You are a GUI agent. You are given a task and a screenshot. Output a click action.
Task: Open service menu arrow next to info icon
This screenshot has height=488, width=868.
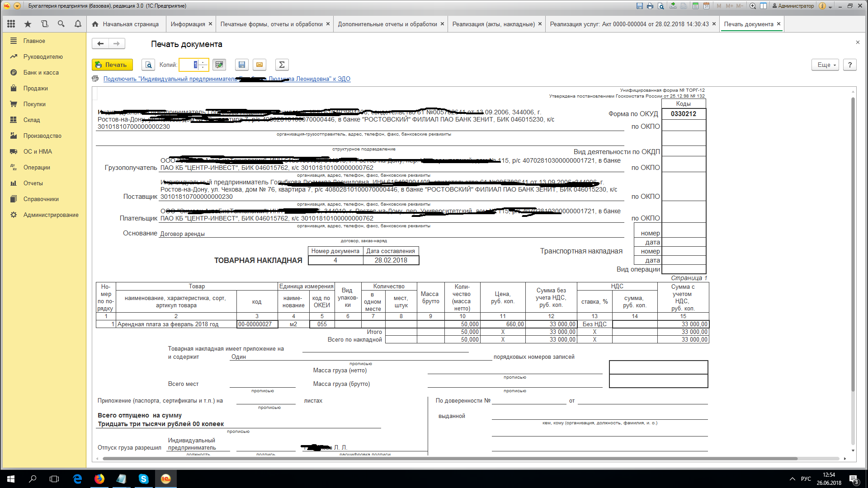[830, 7]
